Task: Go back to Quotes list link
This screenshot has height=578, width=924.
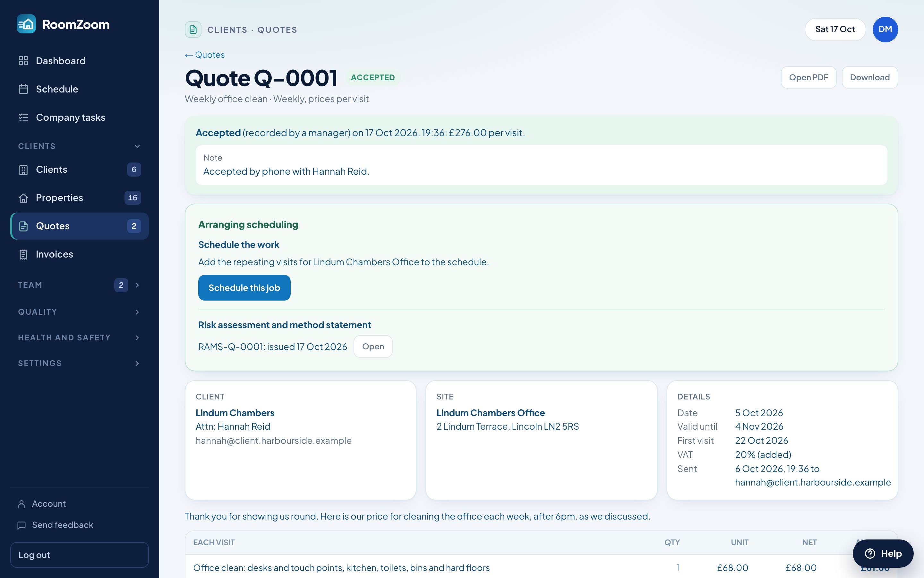Action: pos(205,55)
